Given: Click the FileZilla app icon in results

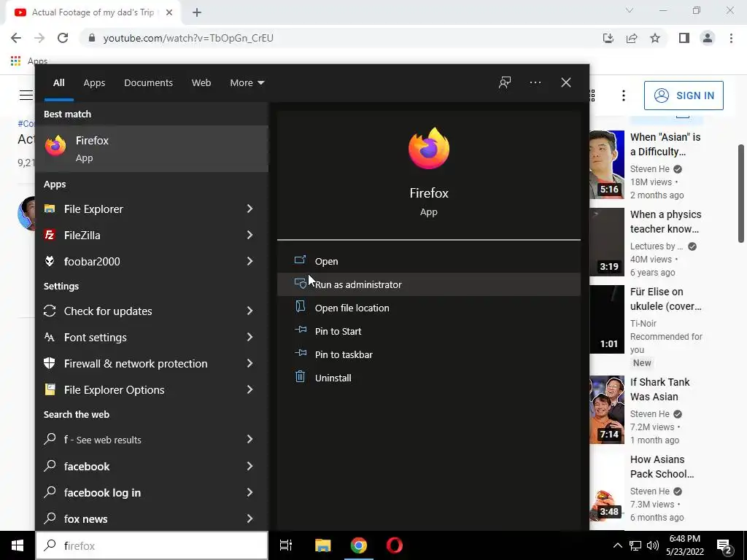Looking at the screenshot, I should click(50, 235).
